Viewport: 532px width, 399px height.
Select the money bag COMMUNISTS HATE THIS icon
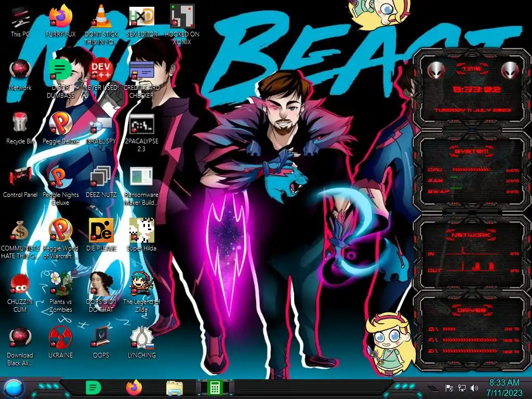point(20,239)
